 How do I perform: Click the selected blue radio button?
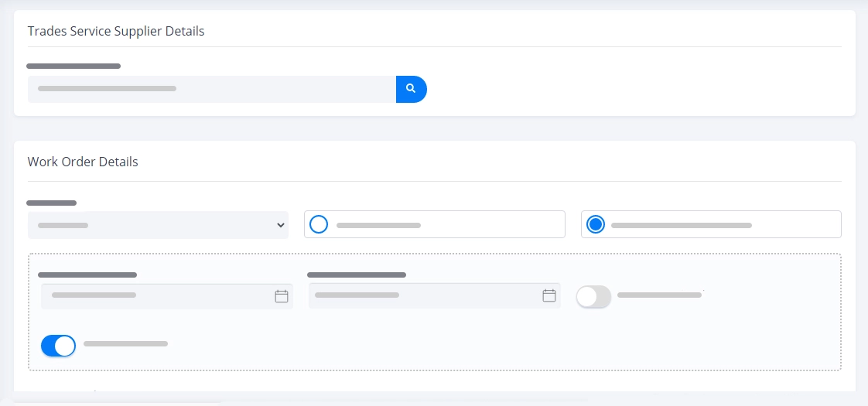[x=596, y=224]
